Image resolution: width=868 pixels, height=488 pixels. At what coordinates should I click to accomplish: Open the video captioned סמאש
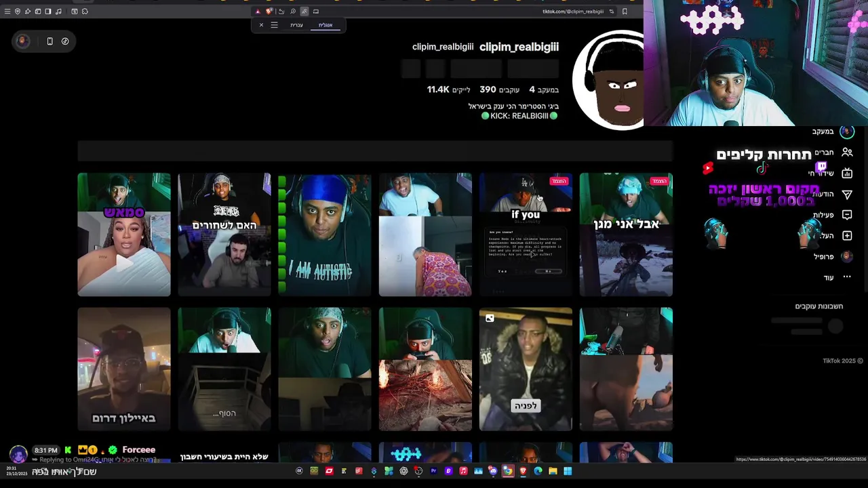click(124, 235)
